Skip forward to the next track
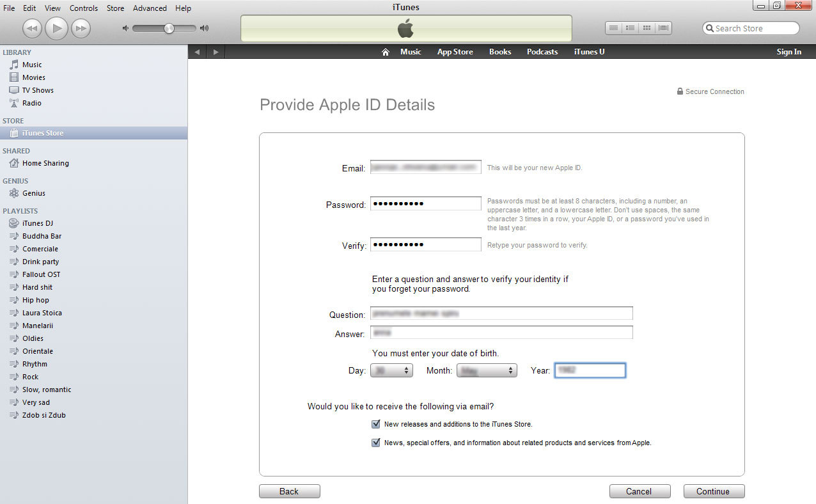Image resolution: width=816 pixels, height=504 pixels. point(81,28)
